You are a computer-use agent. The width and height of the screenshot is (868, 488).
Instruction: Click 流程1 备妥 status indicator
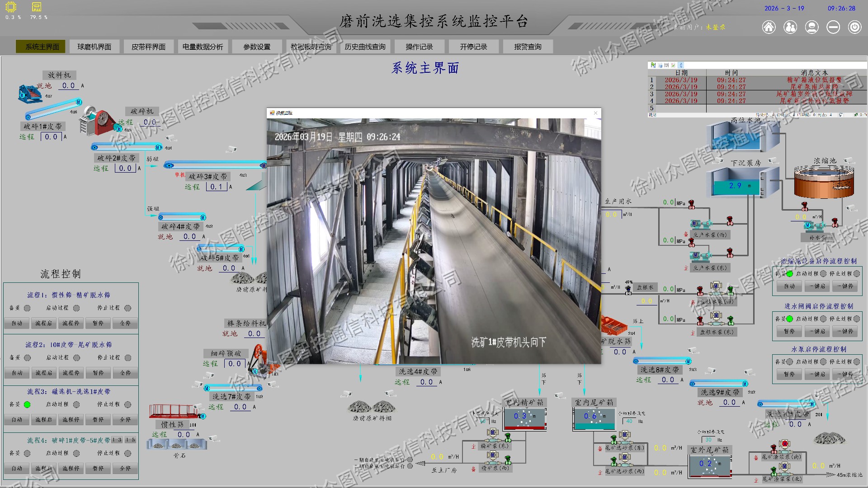click(x=27, y=308)
